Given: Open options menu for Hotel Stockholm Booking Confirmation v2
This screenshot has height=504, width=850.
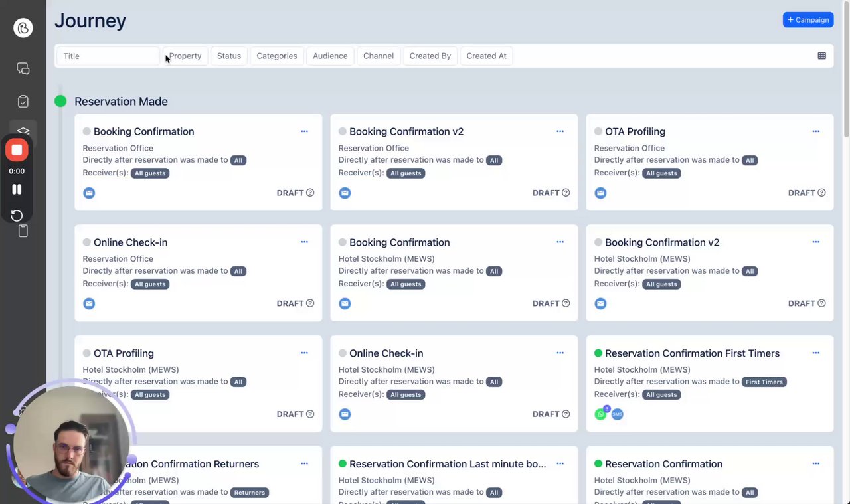Looking at the screenshot, I should coord(815,242).
